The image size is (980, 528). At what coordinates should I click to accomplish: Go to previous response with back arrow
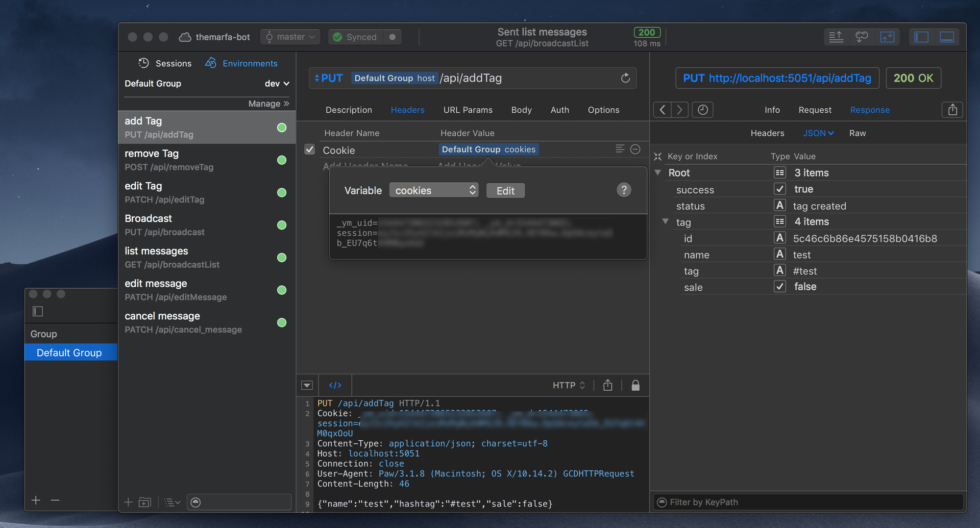coord(662,110)
